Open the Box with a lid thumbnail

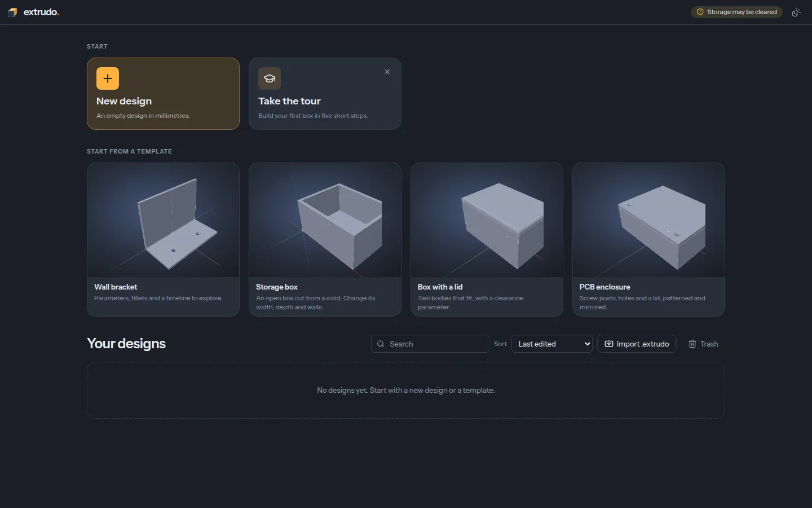[x=487, y=220]
